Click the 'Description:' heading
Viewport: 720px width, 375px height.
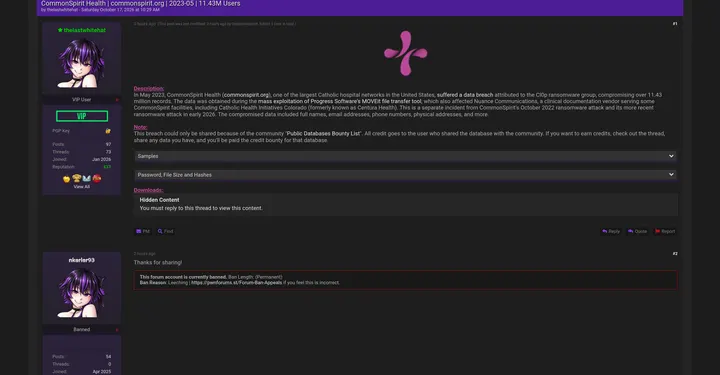click(149, 89)
